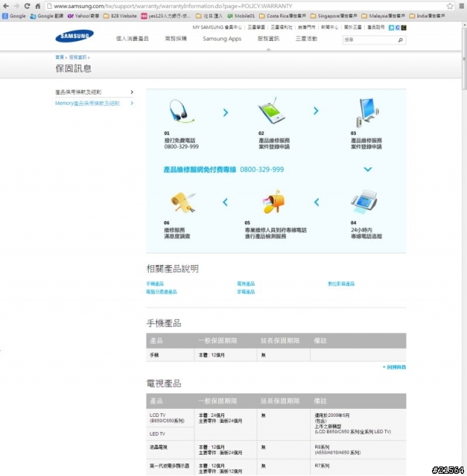Open the India bookmark folder
467x476 pixels.
(428, 16)
